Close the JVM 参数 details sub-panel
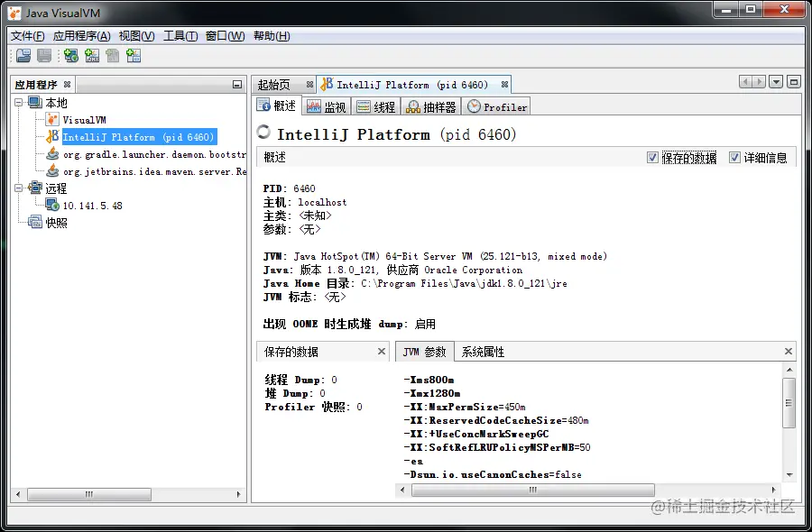 (x=789, y=352)
